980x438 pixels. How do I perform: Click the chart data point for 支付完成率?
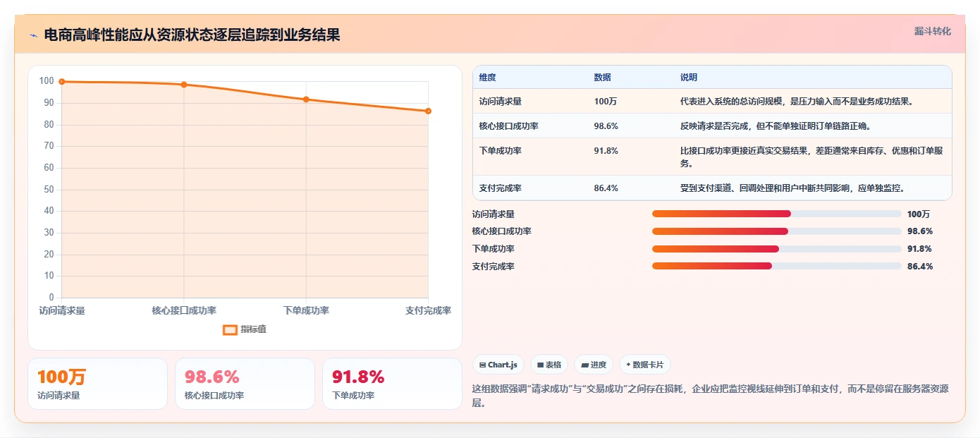point(428,111)
